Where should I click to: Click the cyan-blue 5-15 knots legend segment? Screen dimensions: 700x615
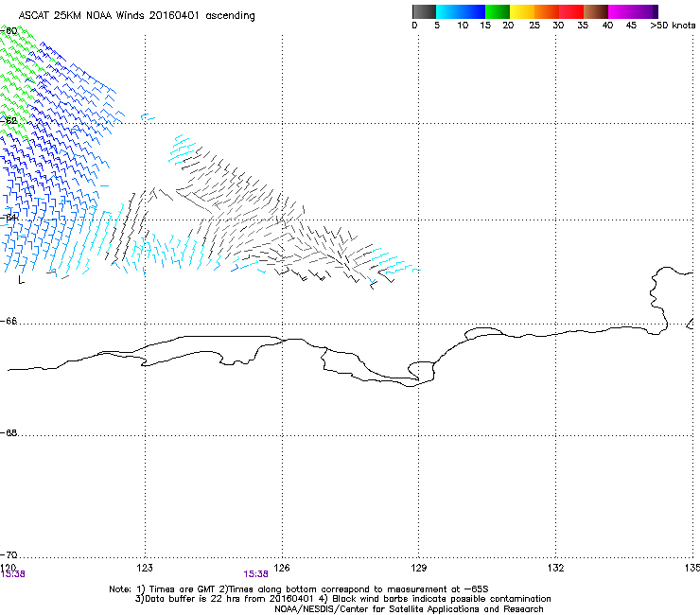[x=461, y=11]
